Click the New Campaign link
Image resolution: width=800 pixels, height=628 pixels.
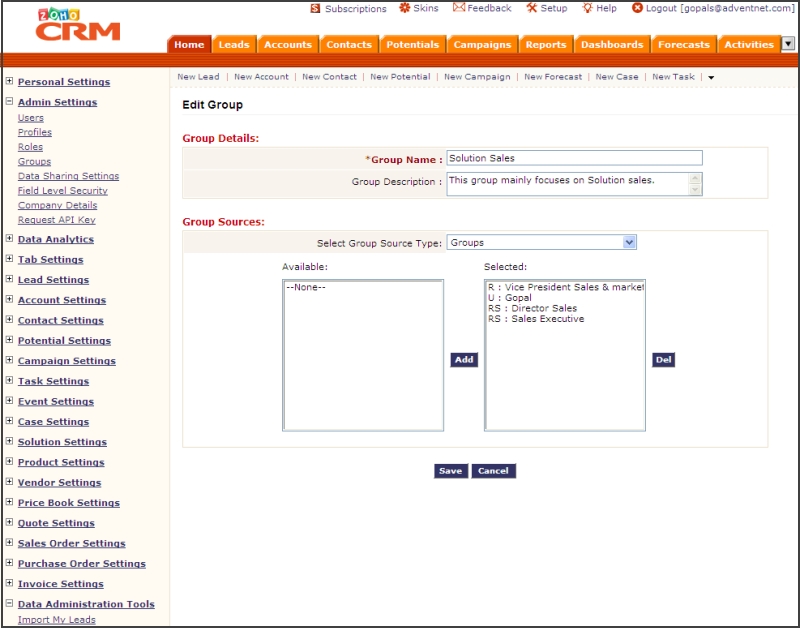point(477,77)
